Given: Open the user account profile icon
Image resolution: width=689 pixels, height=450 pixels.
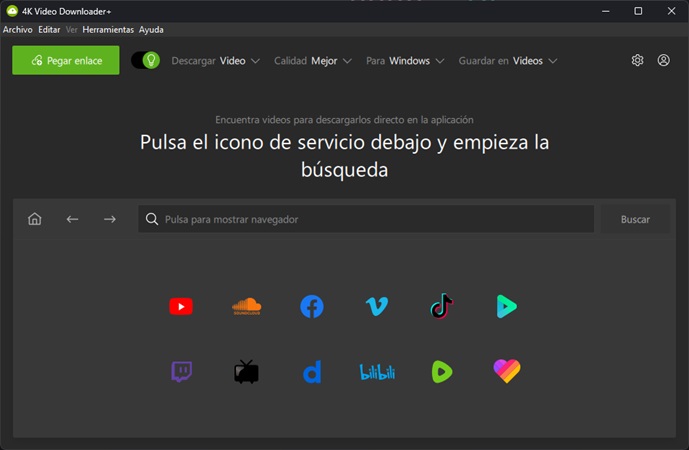Looking at the screenshot, I should 664,60.
